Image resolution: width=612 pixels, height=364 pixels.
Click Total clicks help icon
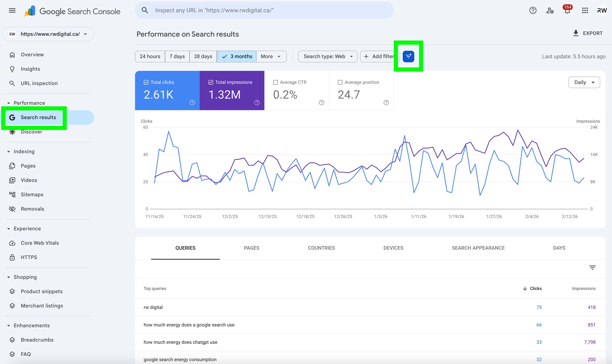[192, 103]
